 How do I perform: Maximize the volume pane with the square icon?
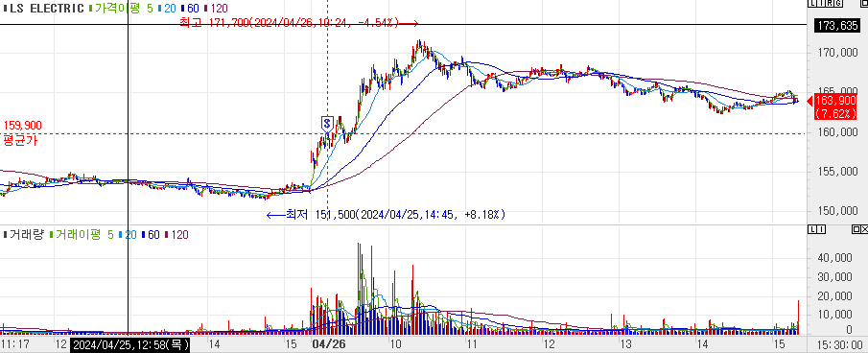856,229
